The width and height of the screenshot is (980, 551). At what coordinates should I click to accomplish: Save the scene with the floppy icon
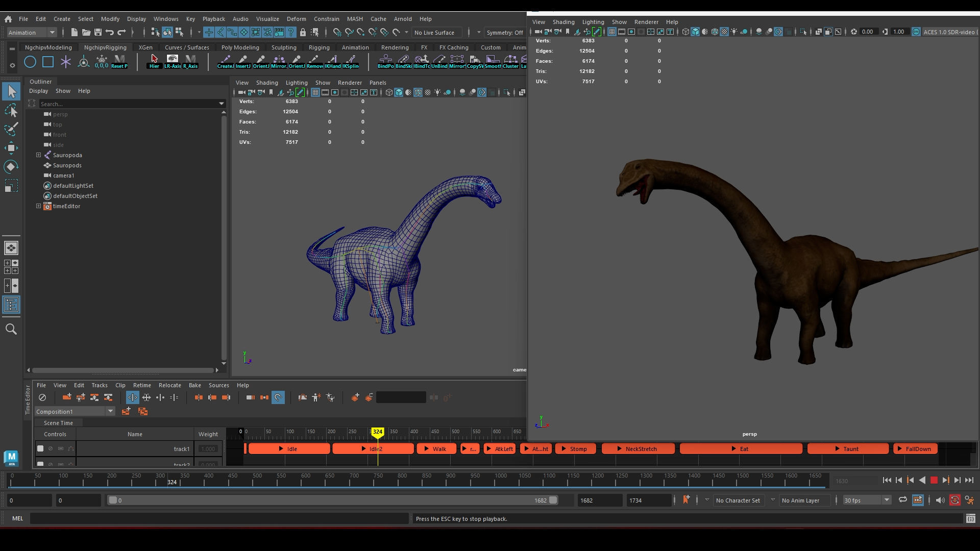coord(98,32)
